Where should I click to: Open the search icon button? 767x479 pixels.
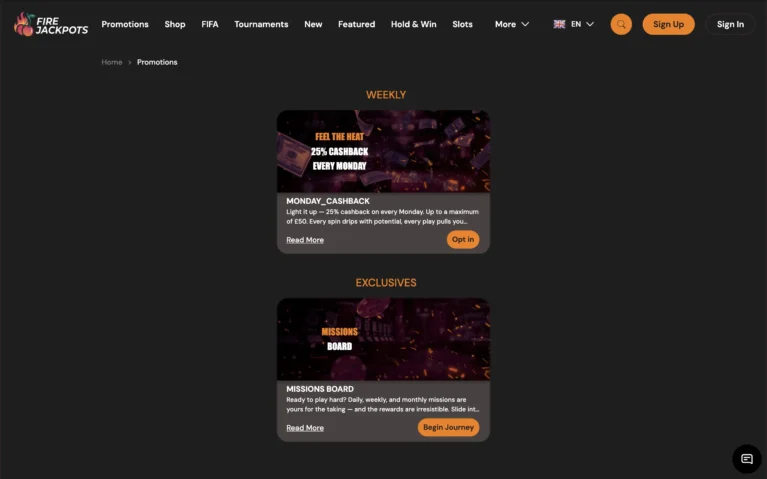click(621, 24)
